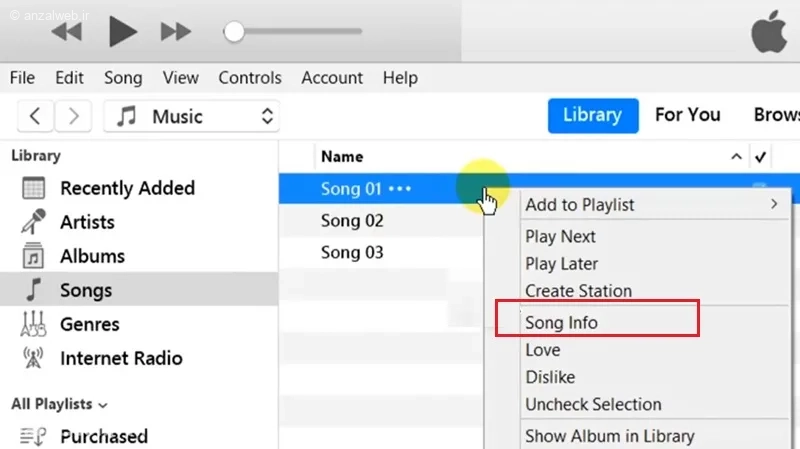The width and height of the screenshot is (800, 449).
Task: Toggle sort direction caret in Name column
Action: (736, 157)
